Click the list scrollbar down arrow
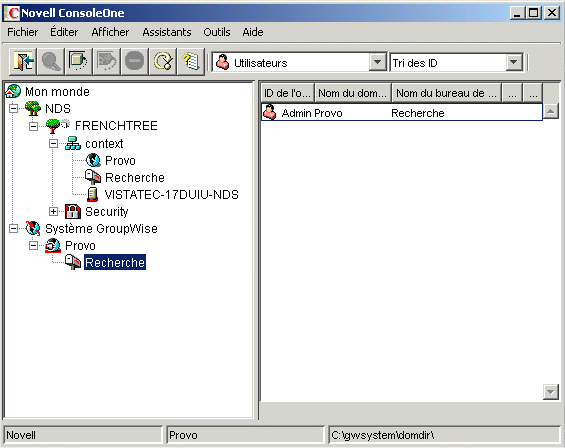Screen dimensions: 565x448 [551, 392]
